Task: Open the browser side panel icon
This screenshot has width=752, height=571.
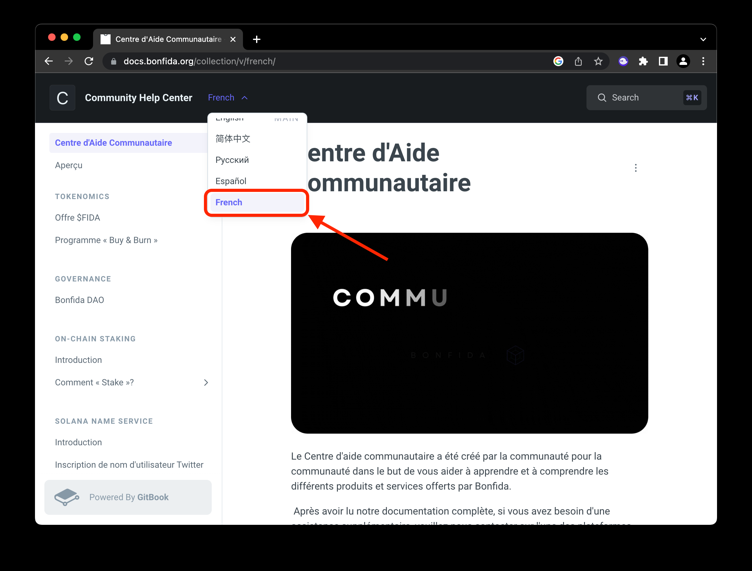Action: pos(663,61)
